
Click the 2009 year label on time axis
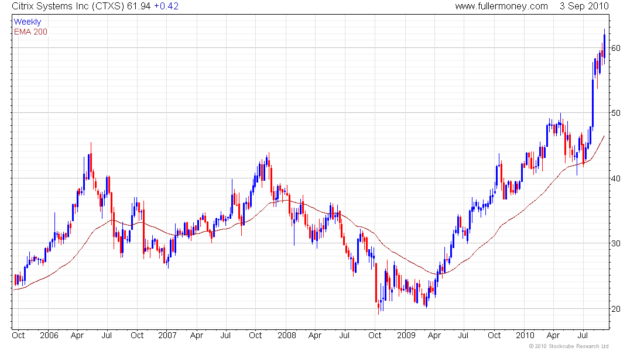tap(406, 335)
